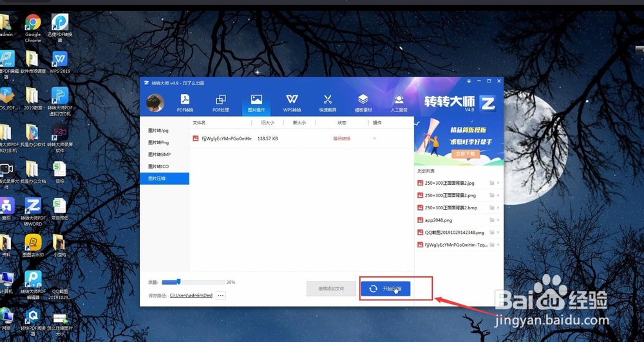Click the C:\Users\admin\Desl save path link
This screenshot has width=644, height=342.
191,295
